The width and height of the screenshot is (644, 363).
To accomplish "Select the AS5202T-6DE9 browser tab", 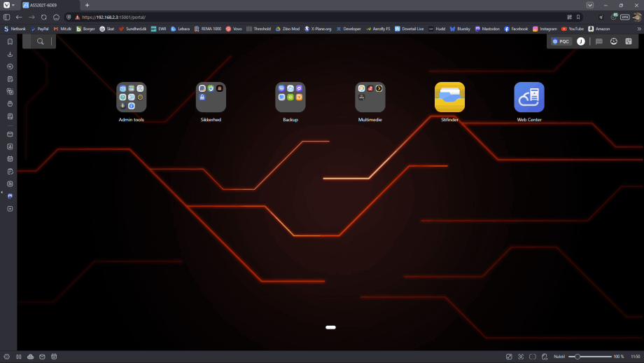I will pos(49,5).
